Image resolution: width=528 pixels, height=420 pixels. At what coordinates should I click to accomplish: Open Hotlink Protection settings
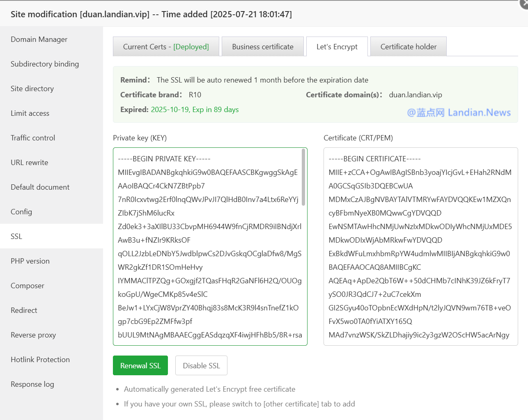[x=40, y=360]
